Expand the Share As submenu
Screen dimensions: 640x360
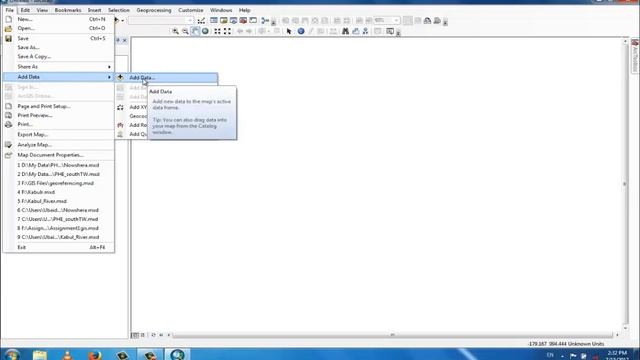59,67
